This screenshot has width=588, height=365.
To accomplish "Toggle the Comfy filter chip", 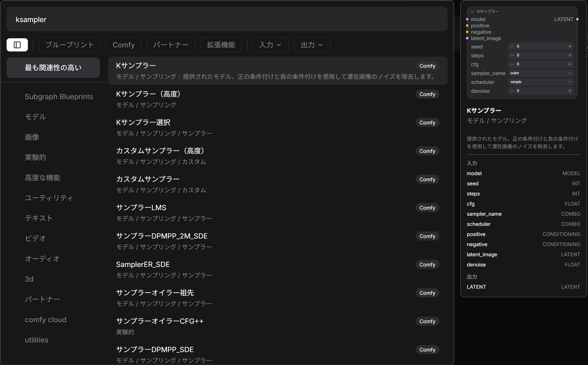I will [x=123, y=45].
